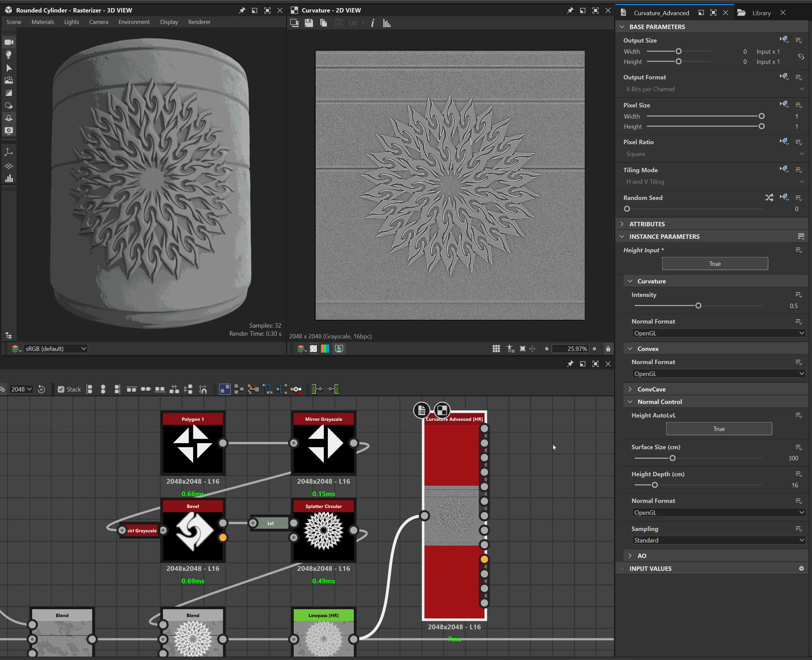This screenshot has width=812, height=660.
Task: Click the histogram icon in 2D view toolbar
Action: (x=387, y=23)
